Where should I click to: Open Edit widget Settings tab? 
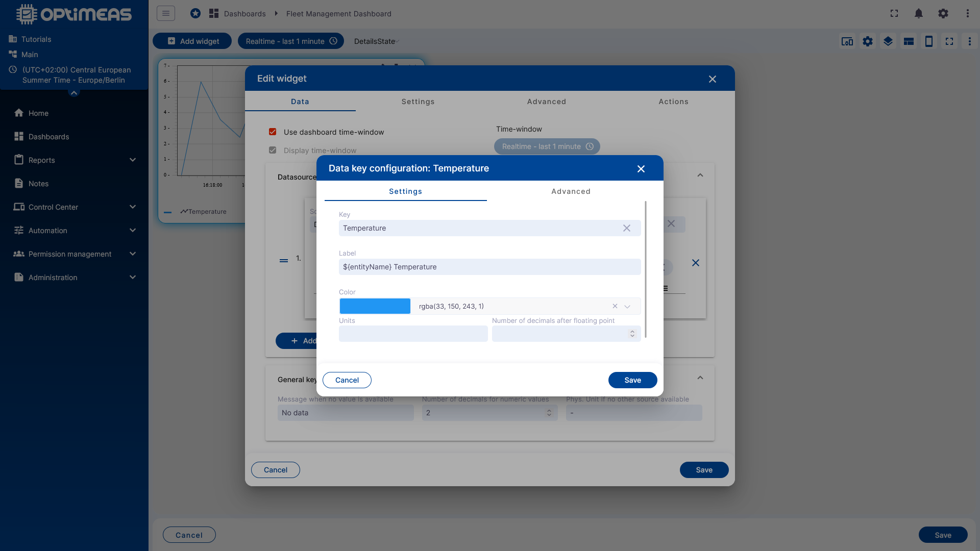(418, 102)
